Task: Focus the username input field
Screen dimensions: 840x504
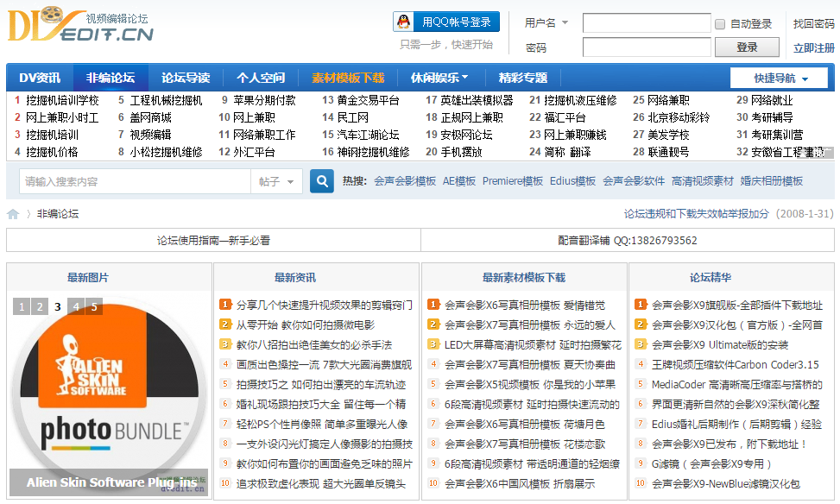Action: [647, 23]
